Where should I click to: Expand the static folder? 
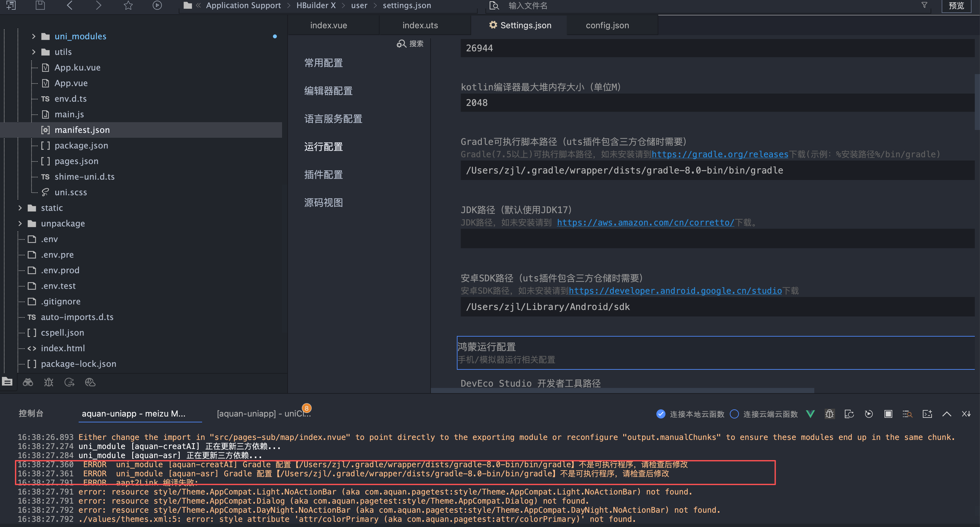20,208
